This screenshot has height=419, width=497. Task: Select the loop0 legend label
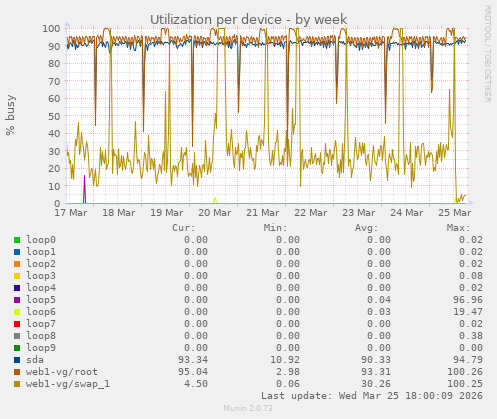click(x=41, y=240)
